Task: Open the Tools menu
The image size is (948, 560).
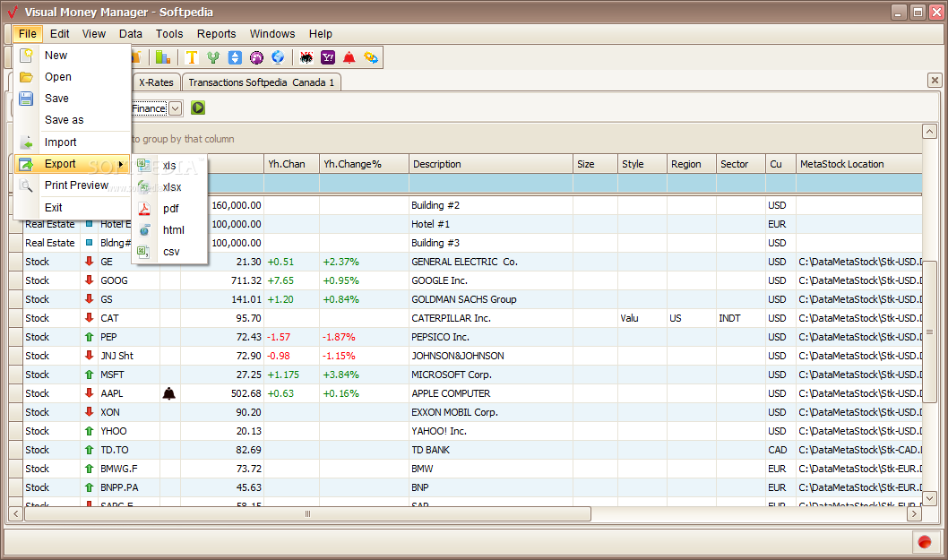Action: tap(169, 34)
